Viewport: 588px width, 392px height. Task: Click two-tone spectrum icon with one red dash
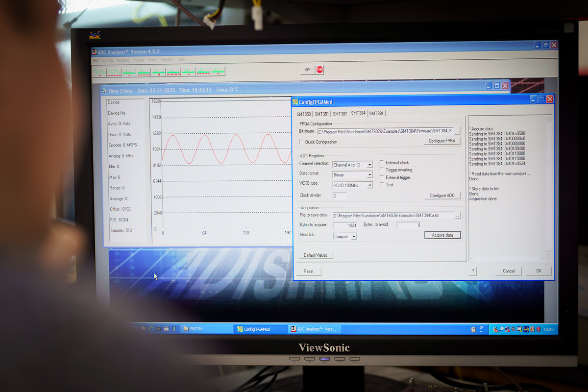pyautogui.click(x=188, y=72)
